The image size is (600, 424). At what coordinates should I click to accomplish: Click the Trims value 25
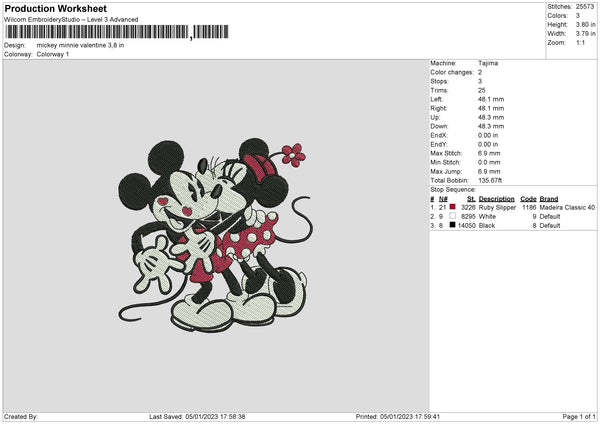pyautogui.click(x=481, y=91)
